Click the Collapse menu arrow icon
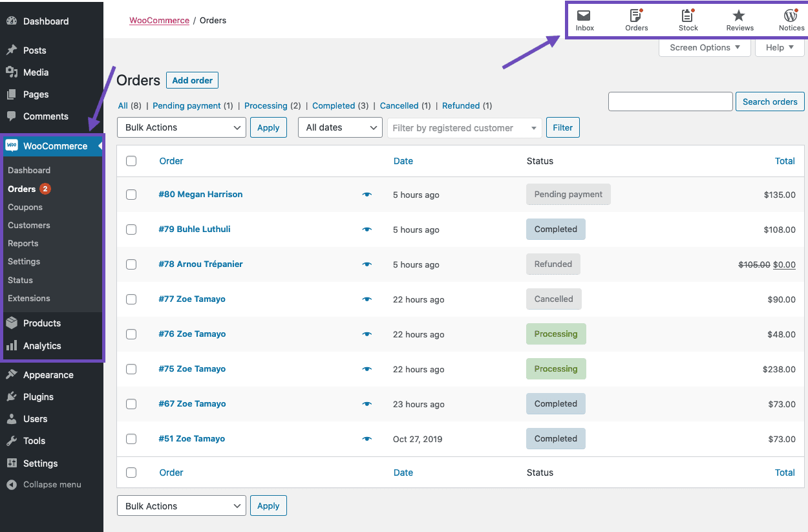The height and width of the screenshot is (532, 808). pos(11,485)
